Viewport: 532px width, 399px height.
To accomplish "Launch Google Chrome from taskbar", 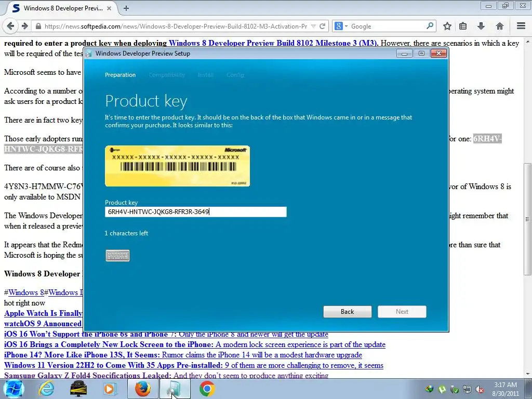I will point(207,389).
